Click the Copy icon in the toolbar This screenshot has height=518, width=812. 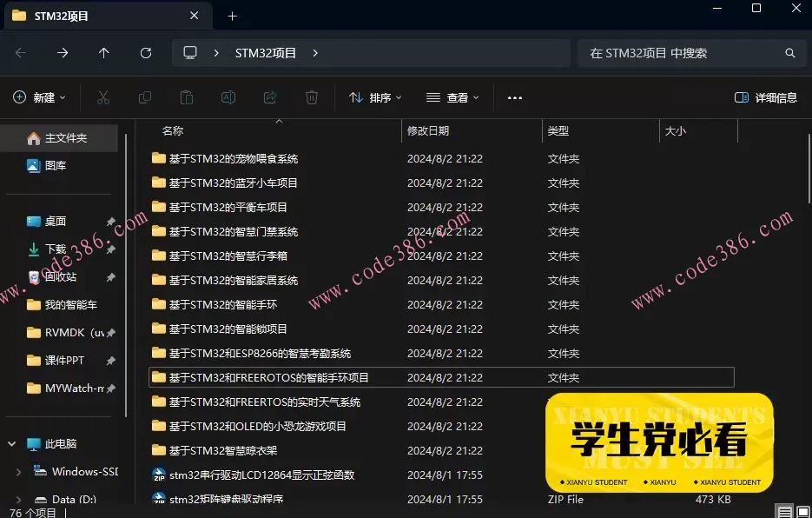click(x=145, y=96)
